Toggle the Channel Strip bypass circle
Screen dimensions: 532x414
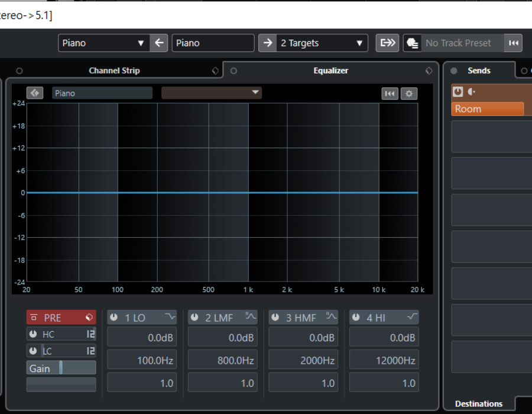20,71
